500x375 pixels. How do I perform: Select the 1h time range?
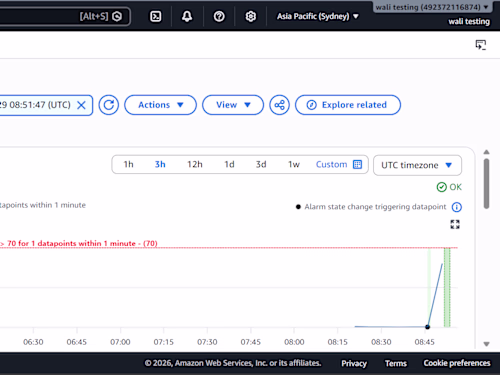pyautogui.click(x=128, y=164)
